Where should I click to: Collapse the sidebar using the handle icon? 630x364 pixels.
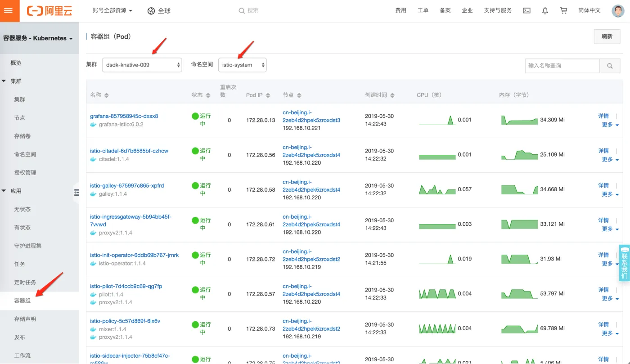pyautogui.click(x=76, y=193)
